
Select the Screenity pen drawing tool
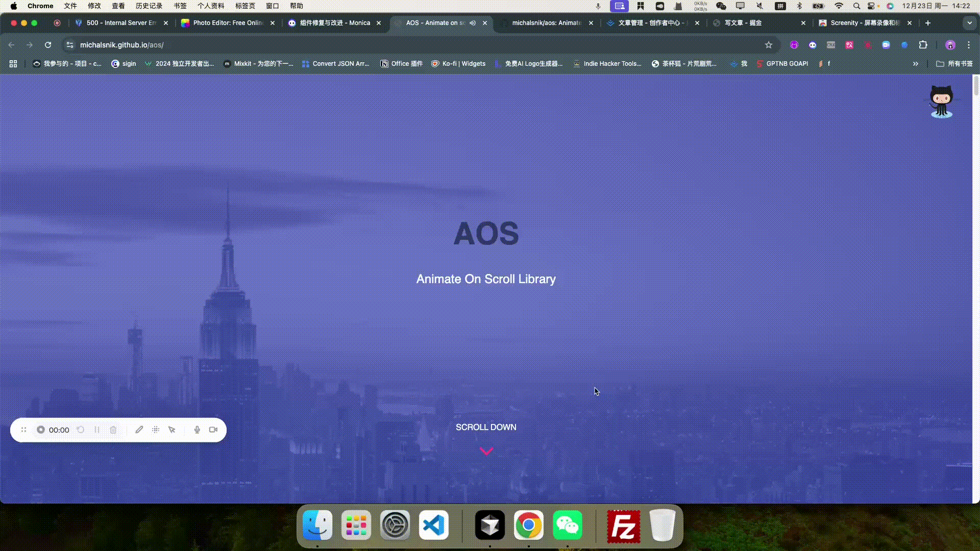click(x=139, y=430)
